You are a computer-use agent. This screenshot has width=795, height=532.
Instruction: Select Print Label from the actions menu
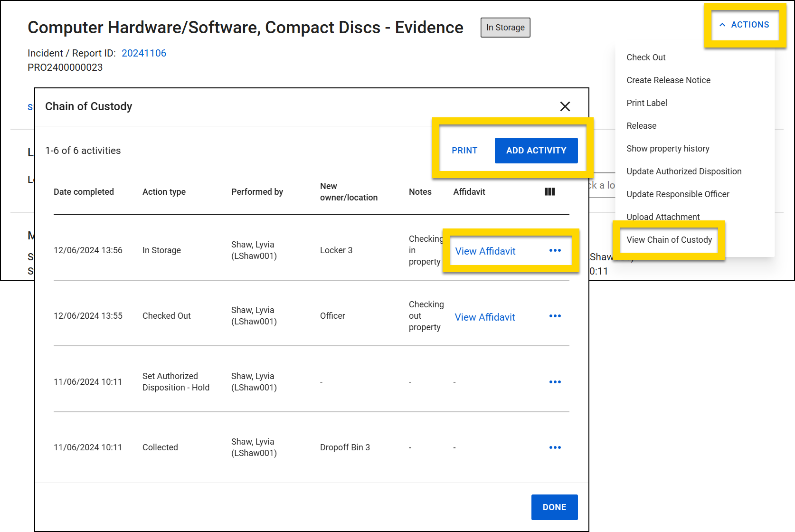[x=647, y=103]
